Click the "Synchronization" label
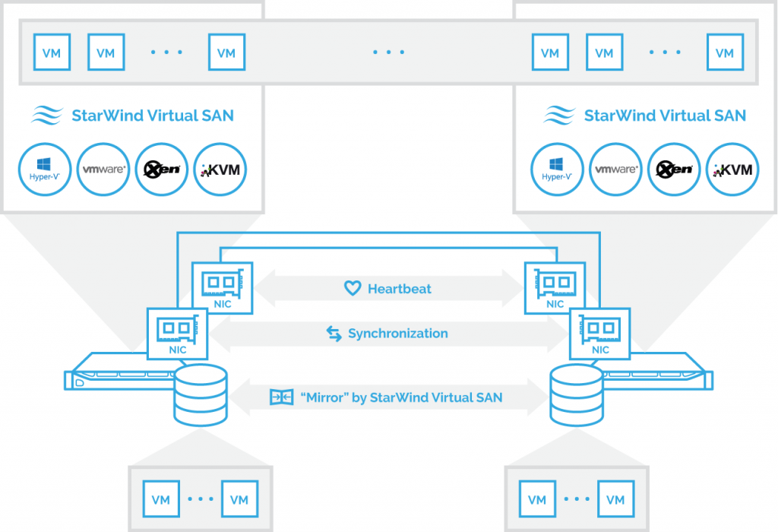 (x=398, y=334)
